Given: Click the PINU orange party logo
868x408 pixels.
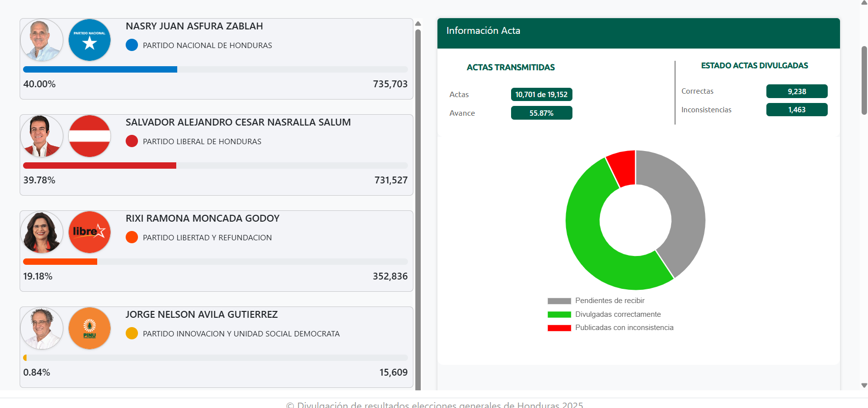Looking at the screenshot, I should point(89,329).
